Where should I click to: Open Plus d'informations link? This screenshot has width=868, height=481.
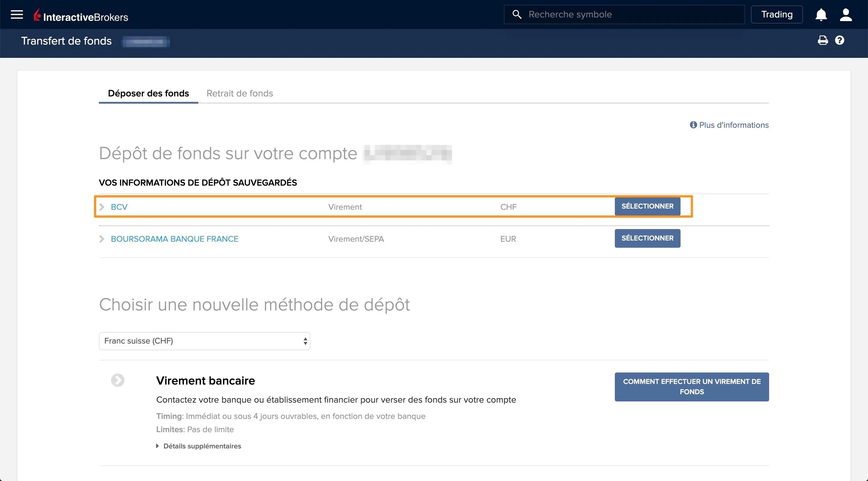[734, 125]
